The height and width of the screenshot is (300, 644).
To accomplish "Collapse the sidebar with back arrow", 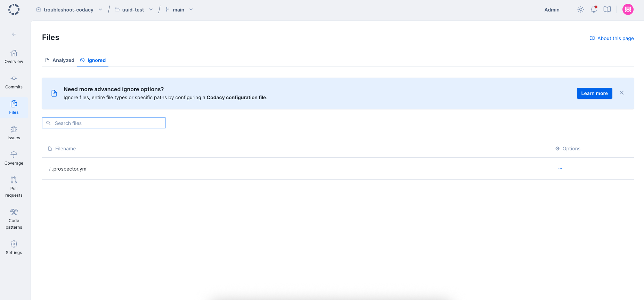I will click(14, 34).
